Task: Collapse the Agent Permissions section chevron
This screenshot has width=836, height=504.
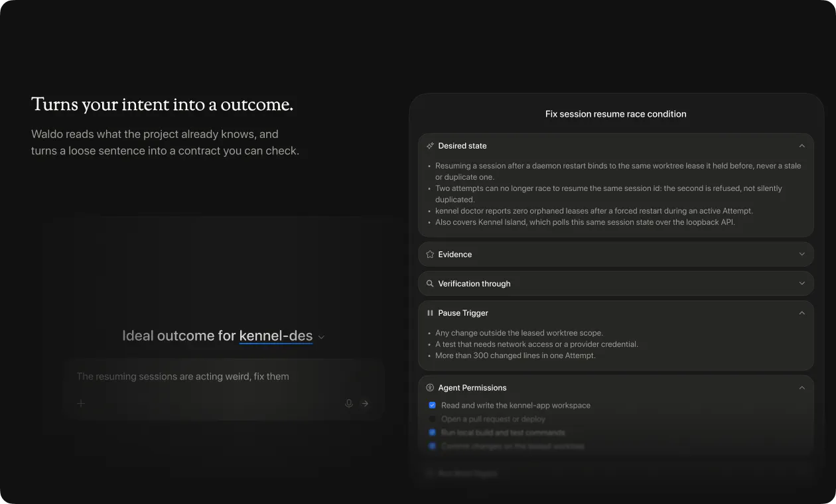Action: (x=801, y=388)
